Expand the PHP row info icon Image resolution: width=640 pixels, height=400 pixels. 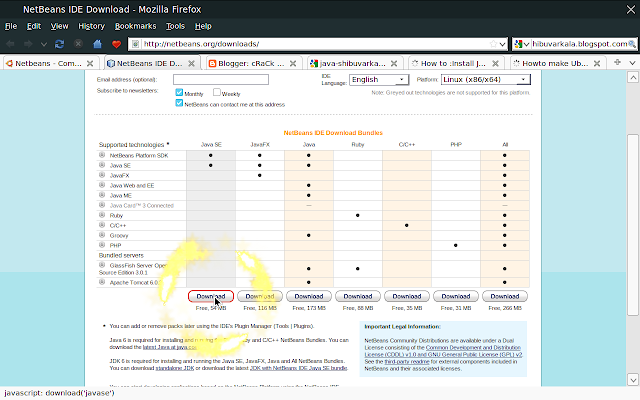102,245
